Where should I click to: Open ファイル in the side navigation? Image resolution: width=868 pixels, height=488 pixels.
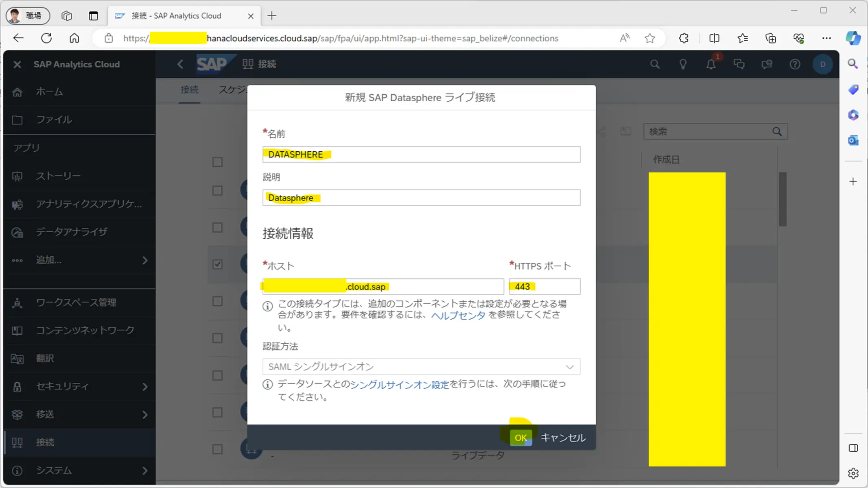coord(79,120)
